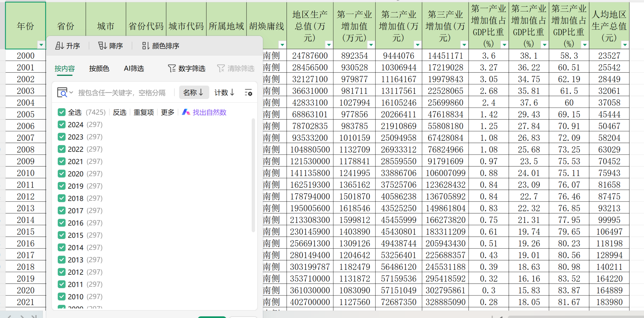Click the descending sort (降序) icon

click(102, 46)
